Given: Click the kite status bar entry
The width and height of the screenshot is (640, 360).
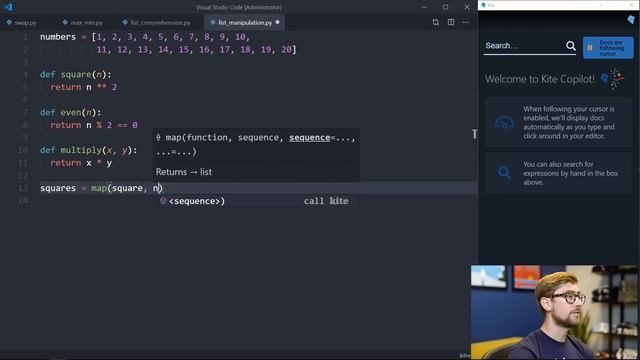Looking at the screenshot, I should [x=464, y=356].
